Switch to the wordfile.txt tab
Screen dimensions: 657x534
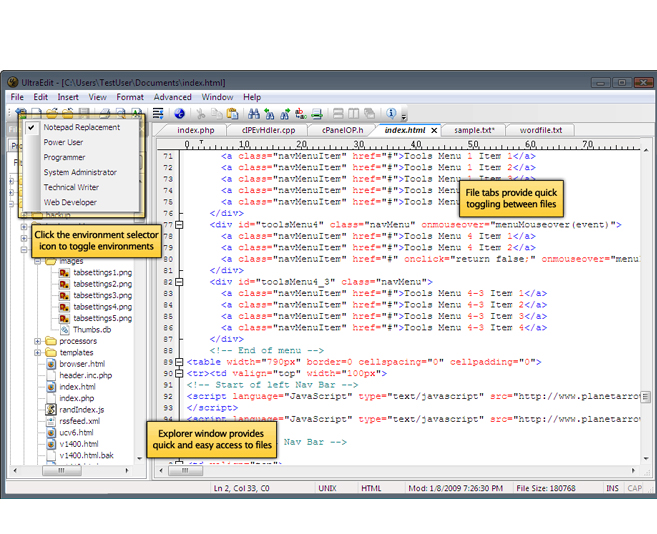pos(541,130)
